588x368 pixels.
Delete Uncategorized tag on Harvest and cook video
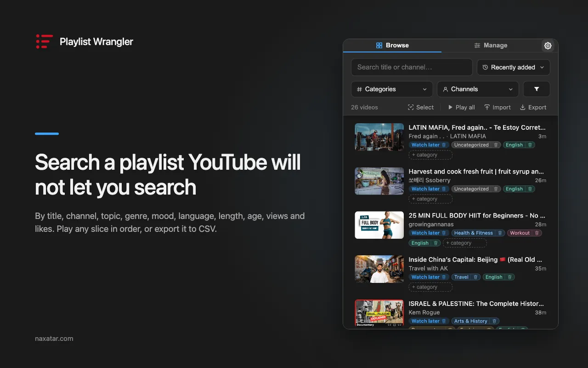[496, 189]
